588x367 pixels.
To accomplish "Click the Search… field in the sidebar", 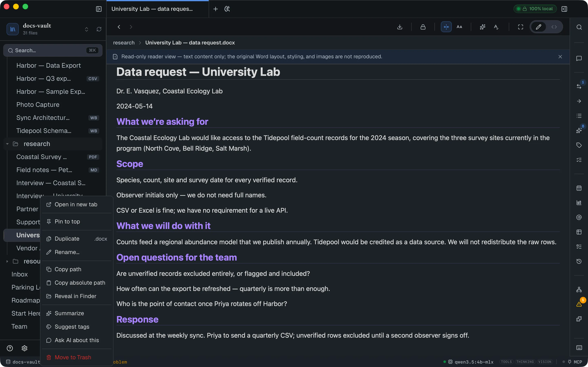I will click(x=53, y=51).
